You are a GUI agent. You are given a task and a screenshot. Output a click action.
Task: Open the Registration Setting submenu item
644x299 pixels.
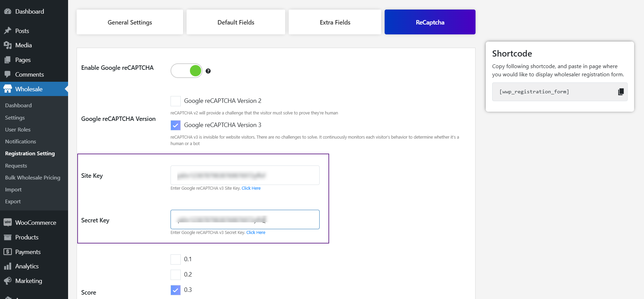click(x=30, y=153)
